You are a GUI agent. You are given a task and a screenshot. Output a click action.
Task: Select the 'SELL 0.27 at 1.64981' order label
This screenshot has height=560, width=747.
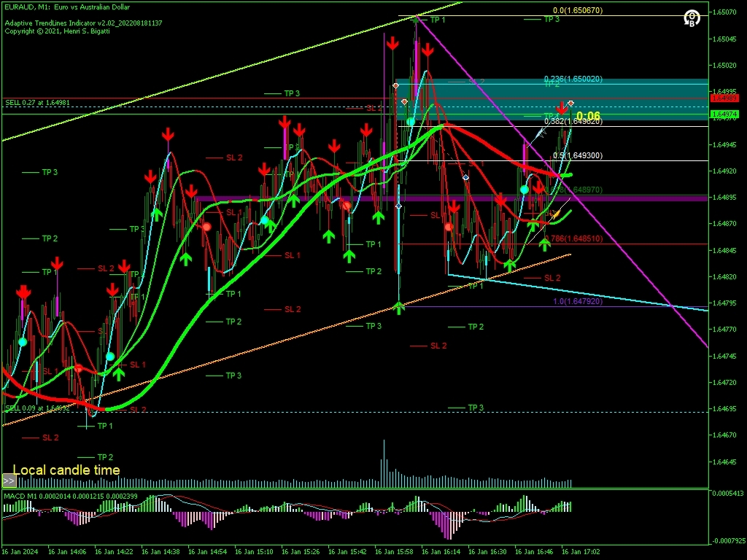pyautogui.click(x=38, y=102)
